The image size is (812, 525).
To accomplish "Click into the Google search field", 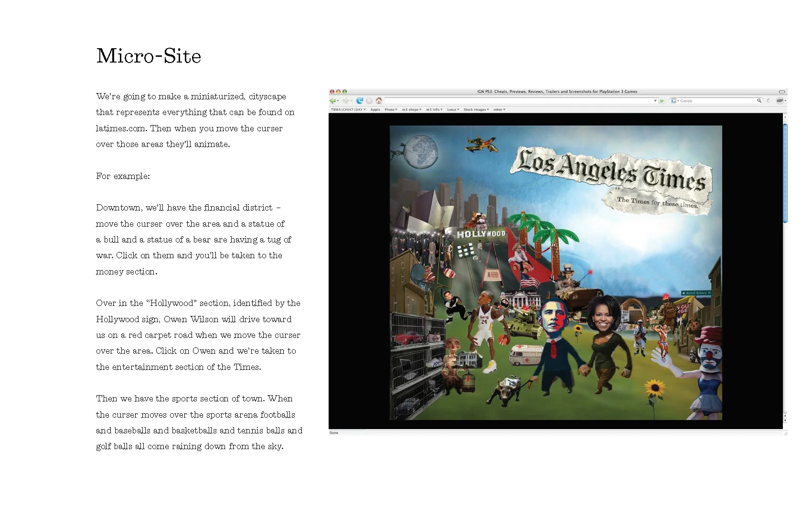I will pos(717,101).
